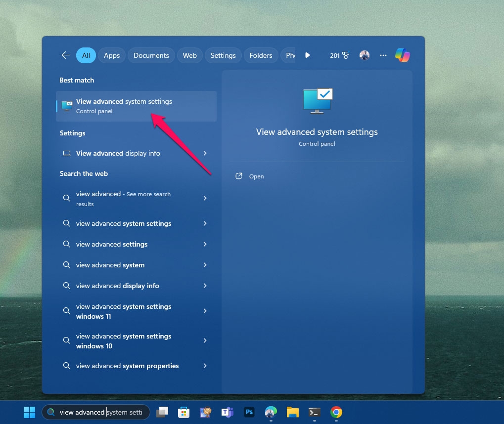The width and height of the screenshot is (504, 424).
Task: Expand chevron for view advanced see more results
Action: [205, 198]
